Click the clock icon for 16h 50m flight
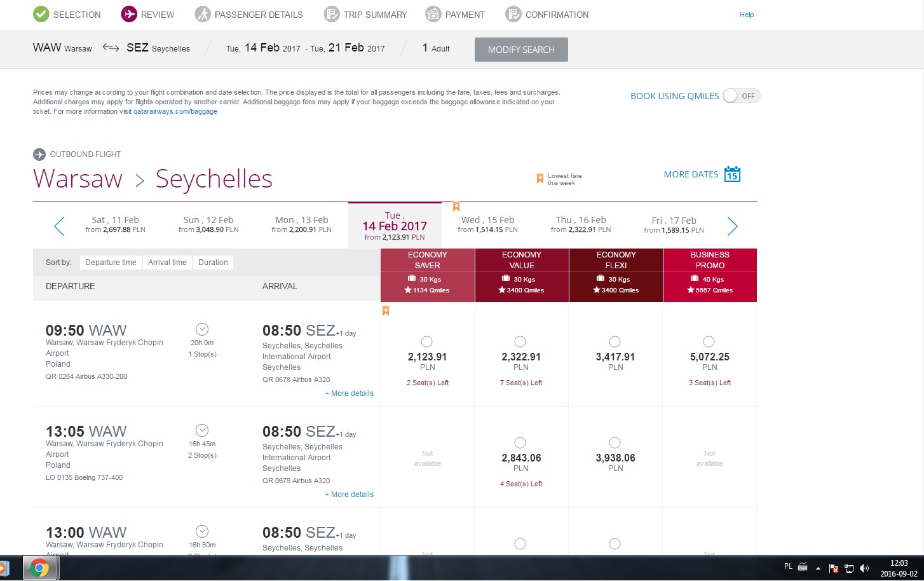This screenshot has width=924, height=581. (x=202, y=531)
